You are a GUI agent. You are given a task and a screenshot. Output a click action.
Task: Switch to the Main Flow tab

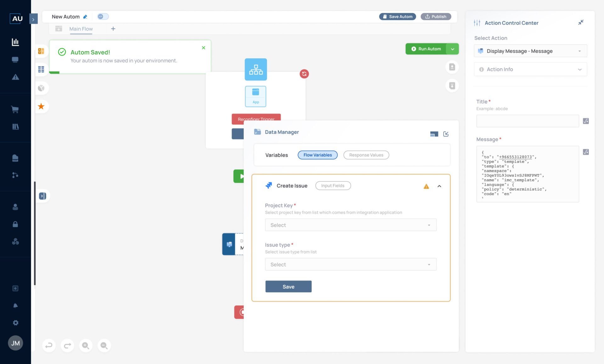[x=81, y=29]
